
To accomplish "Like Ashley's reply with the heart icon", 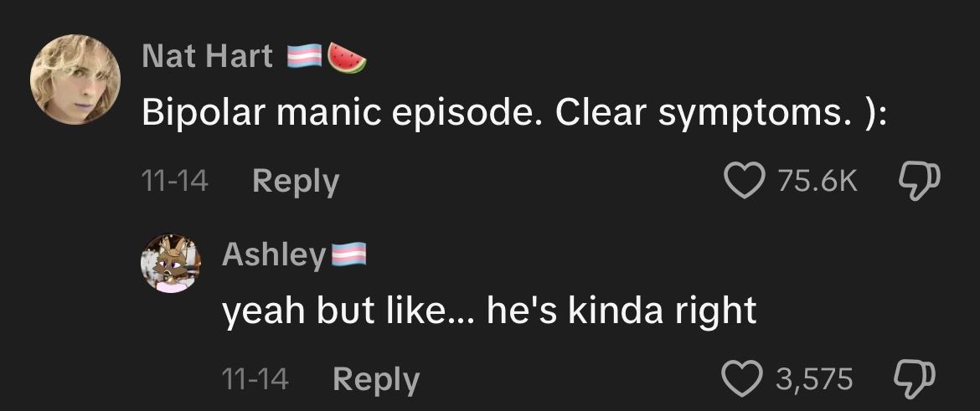I will click(x=742, y=378).
